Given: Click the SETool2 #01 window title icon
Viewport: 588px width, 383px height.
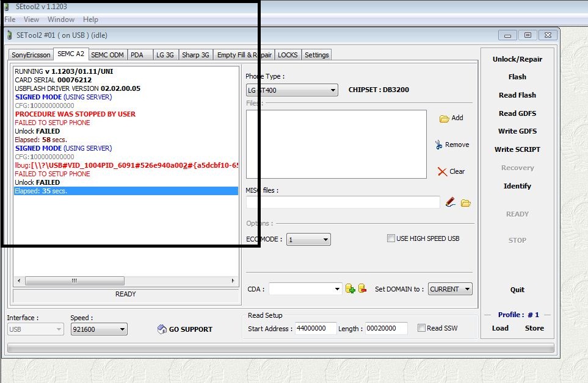Looking at the screenshot, I should point(10,35).
